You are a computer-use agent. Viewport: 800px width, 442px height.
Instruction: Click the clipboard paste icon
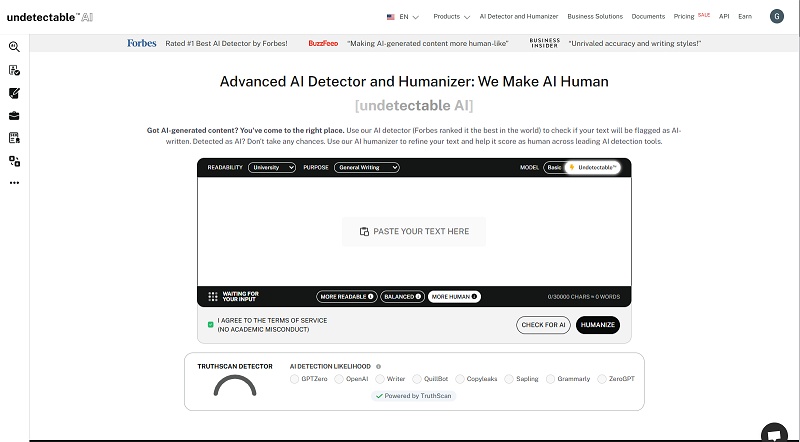coord(364,231)
